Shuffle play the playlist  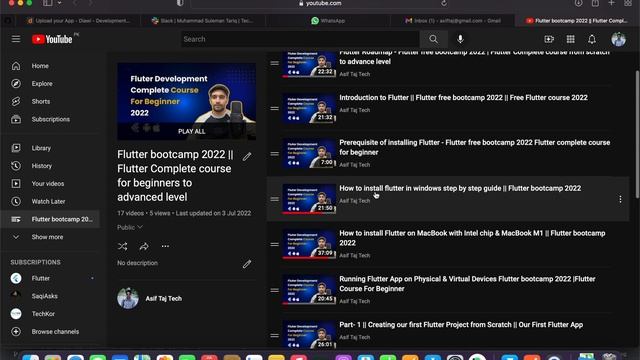[122, 246]
